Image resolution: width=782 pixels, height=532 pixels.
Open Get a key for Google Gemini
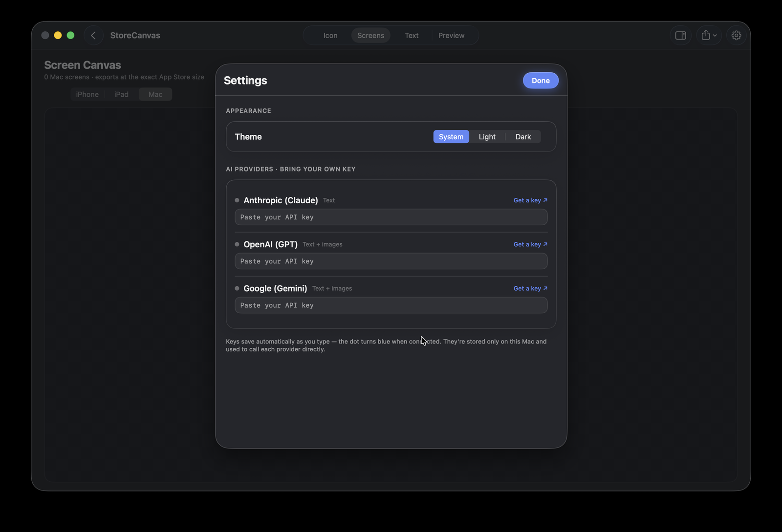pos(530,288)
